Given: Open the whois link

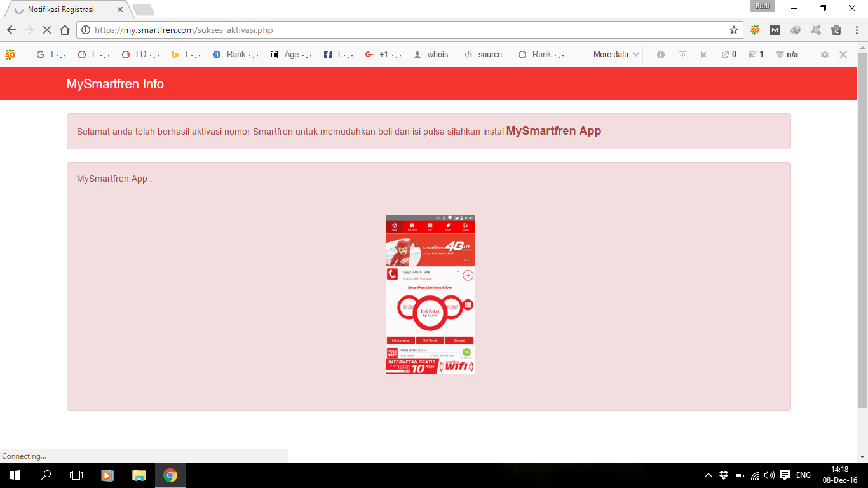Looking at the screenshot, I should (431, 55).
